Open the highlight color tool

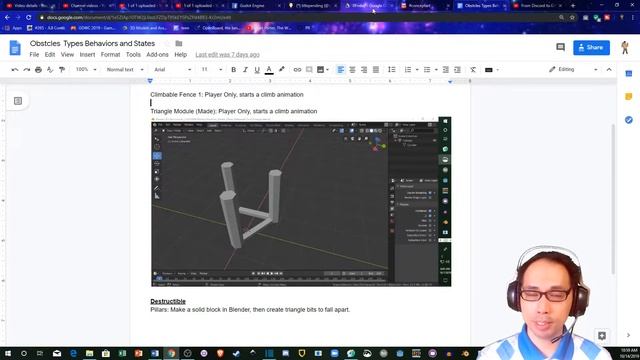point(282,70)
